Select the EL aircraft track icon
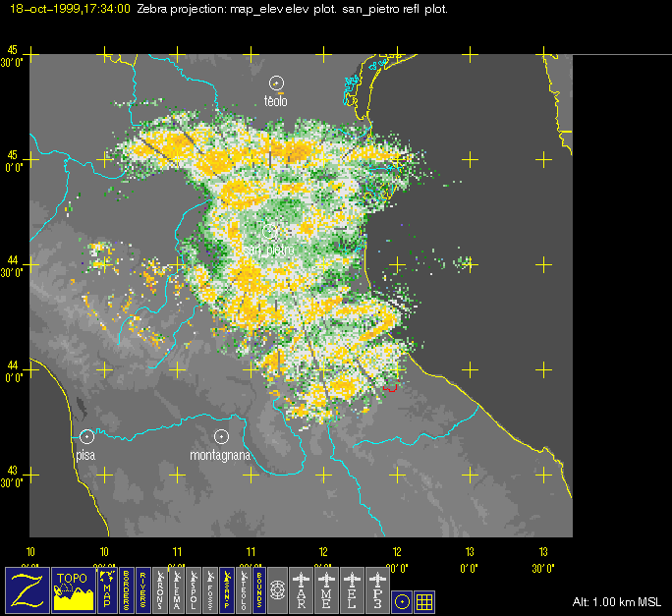 pyautogui.click(x=353, y=589)
